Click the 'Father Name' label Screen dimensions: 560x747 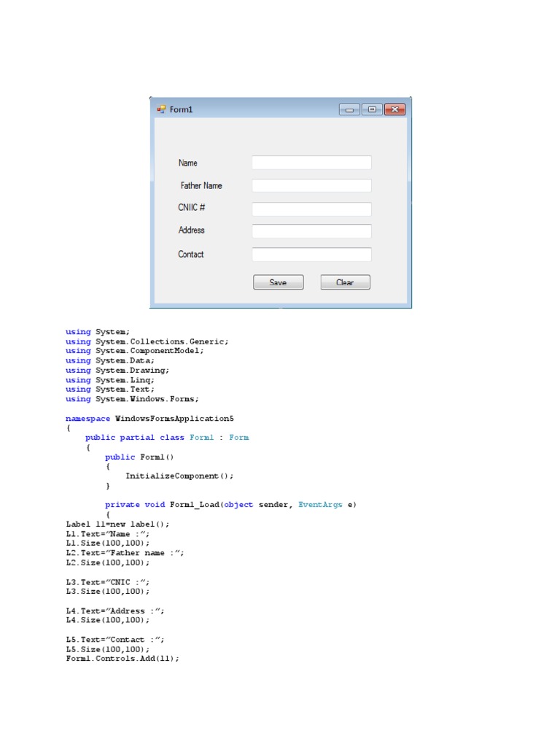(x=201, y=185)
